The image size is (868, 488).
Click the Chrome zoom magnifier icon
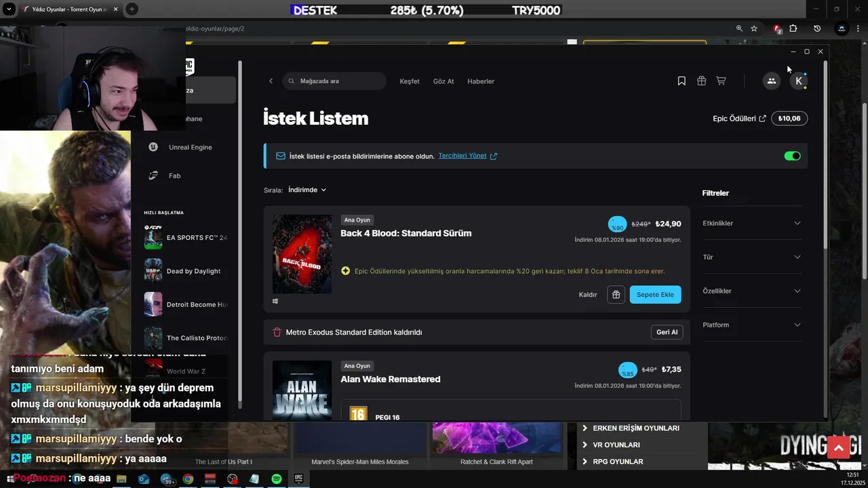coord(739,28)
